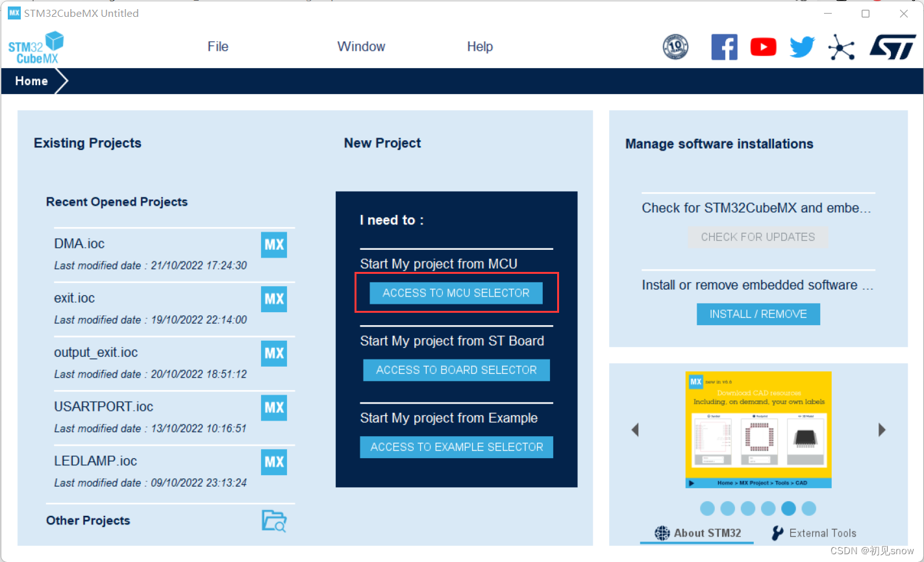The width and height of the screenshot is (924, 562).
Task: Click the 'Start My project from ST Board' text
Action: [x=452, y=341]
